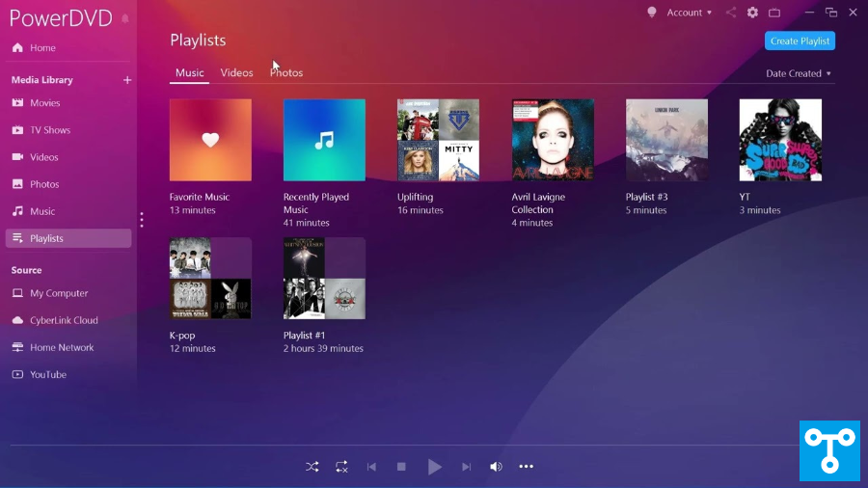Image resolution: width=868 pixels, height=488 pixels.
Task: Switch to the Music tab
Action: 189,72
